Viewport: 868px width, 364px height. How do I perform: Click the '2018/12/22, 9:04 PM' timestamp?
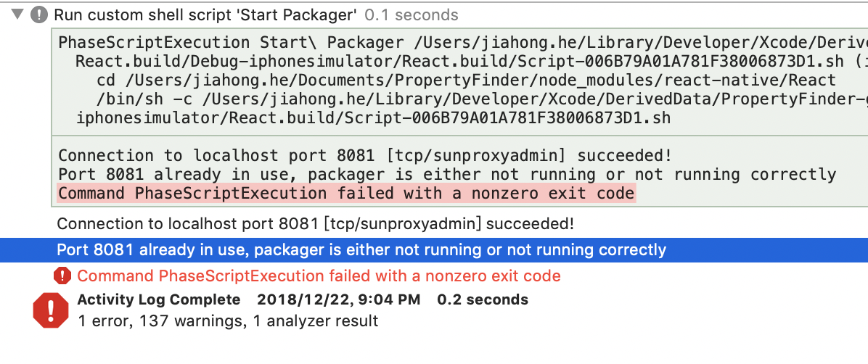pyautogui.click(x=338, y=300)
